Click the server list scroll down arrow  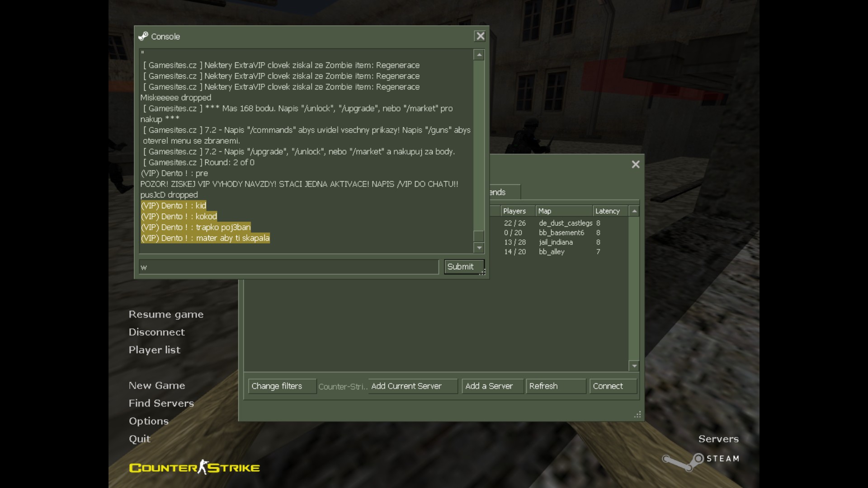click(634, 366)
